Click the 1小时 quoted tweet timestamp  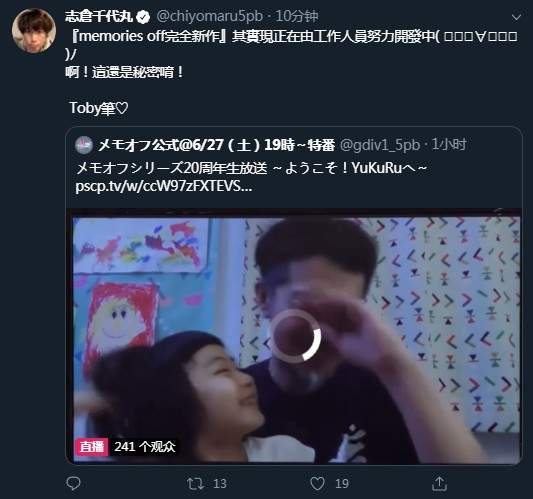pos(449,145)
